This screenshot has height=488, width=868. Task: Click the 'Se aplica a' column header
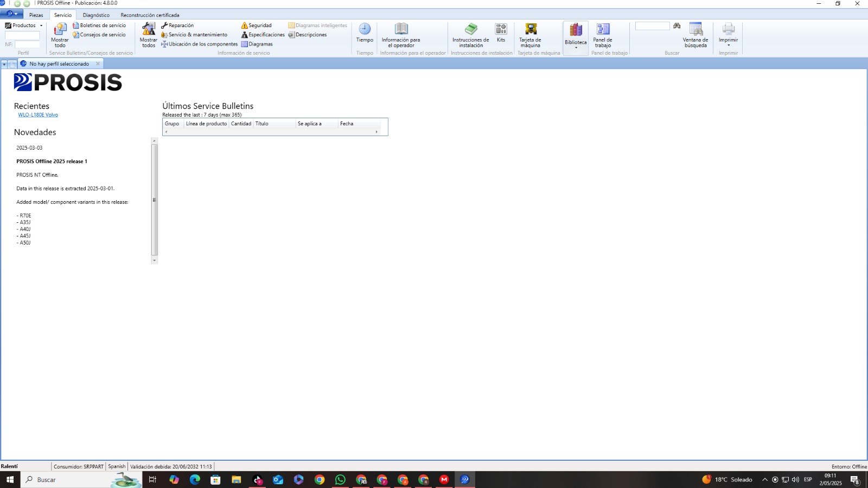[x=317, y=124]
